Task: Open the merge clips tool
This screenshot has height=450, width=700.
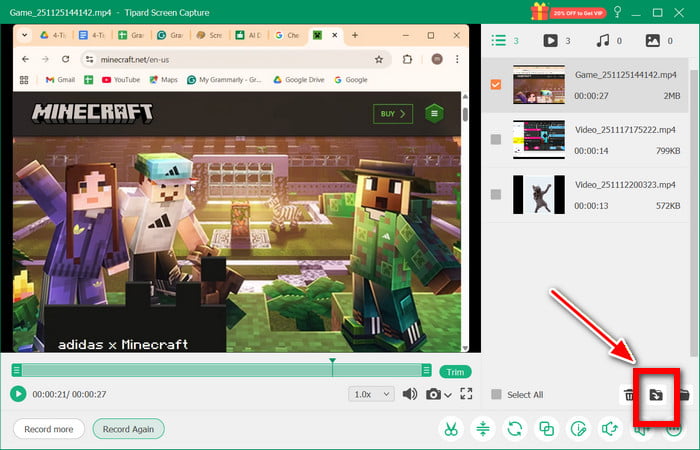Action: tap(547, 429)
